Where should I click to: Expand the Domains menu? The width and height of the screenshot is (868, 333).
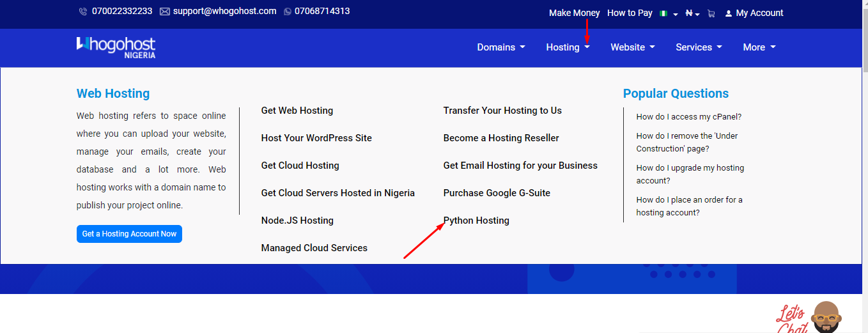click(501, 47)
